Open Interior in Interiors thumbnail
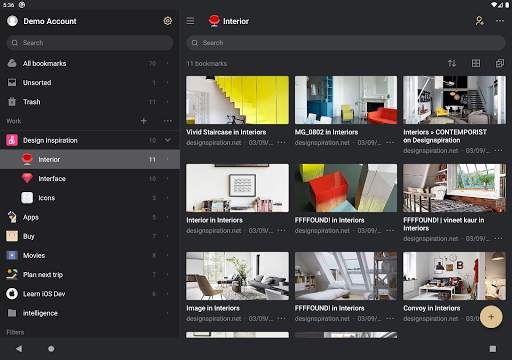512x360 pixels. coord(237,188)
